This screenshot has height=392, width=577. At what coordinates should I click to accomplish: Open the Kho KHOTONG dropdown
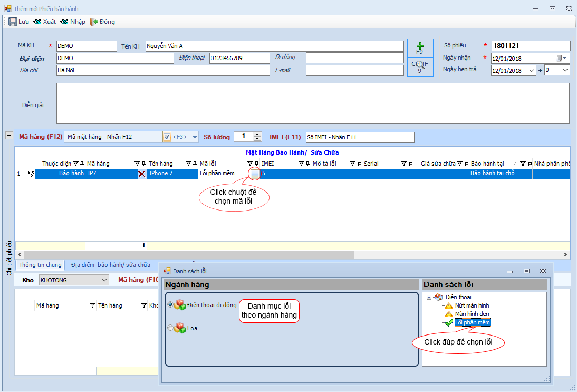click(104, 280)
